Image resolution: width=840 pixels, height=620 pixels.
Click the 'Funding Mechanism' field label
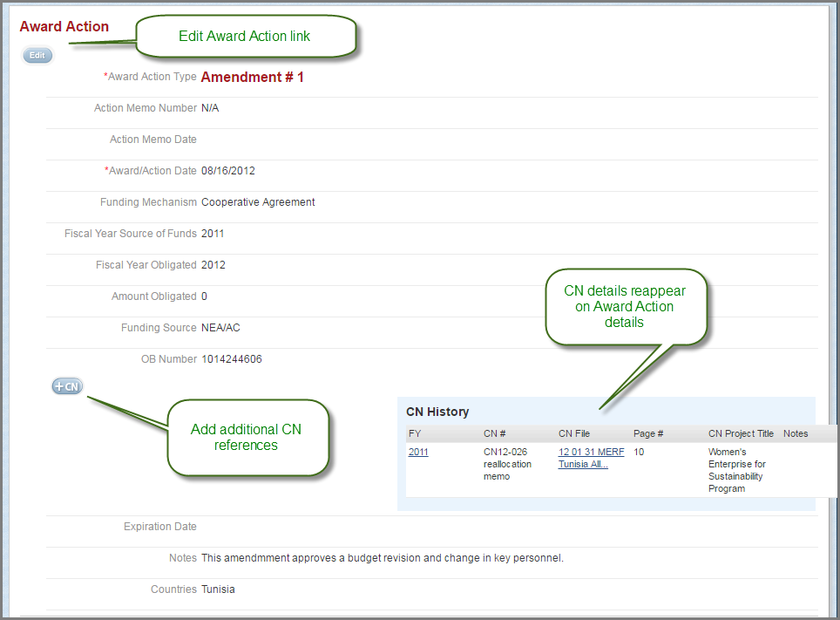point(148,202)
